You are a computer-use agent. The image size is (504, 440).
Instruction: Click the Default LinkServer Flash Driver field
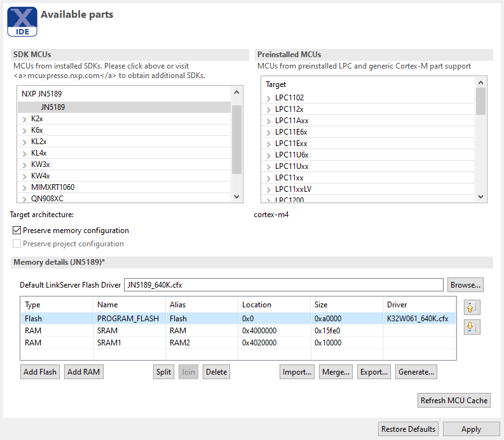point(283,285)
